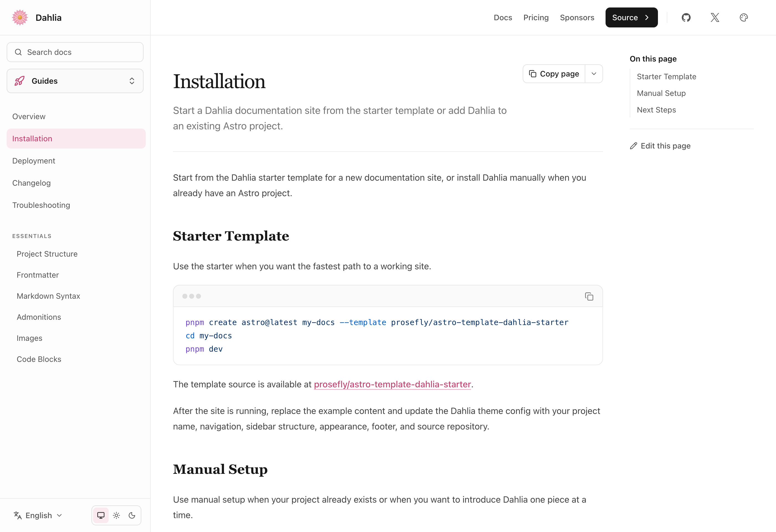Click the rocket icon in Guides selector
This screenshot has width=776, height=532.
pyautogui.click(x=20, y=81)
